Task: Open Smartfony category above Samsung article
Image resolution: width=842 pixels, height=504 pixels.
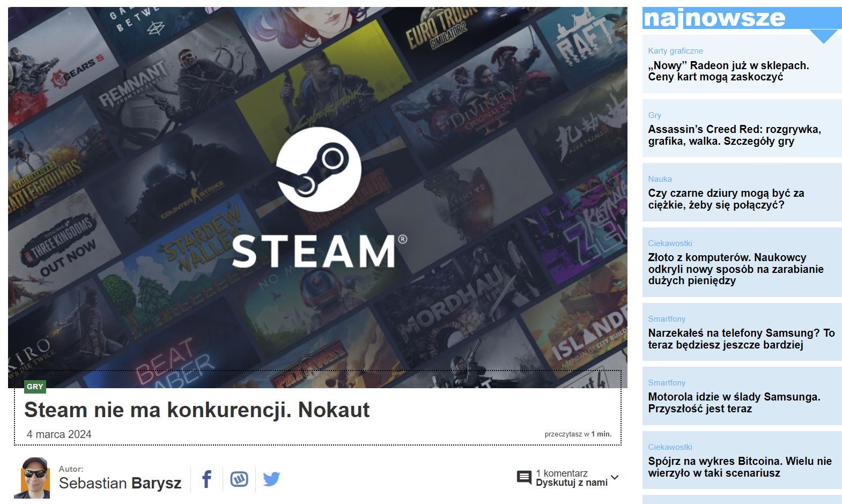Action: coord(667,319)
